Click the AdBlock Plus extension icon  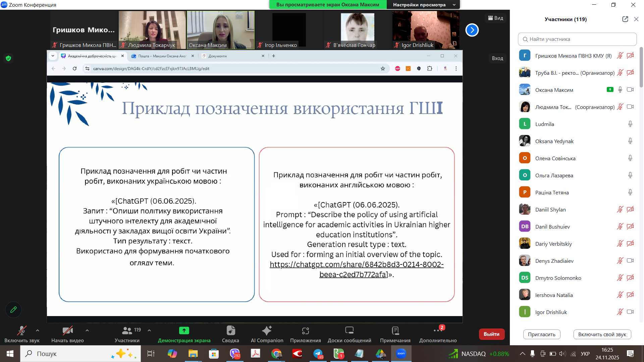397,68
